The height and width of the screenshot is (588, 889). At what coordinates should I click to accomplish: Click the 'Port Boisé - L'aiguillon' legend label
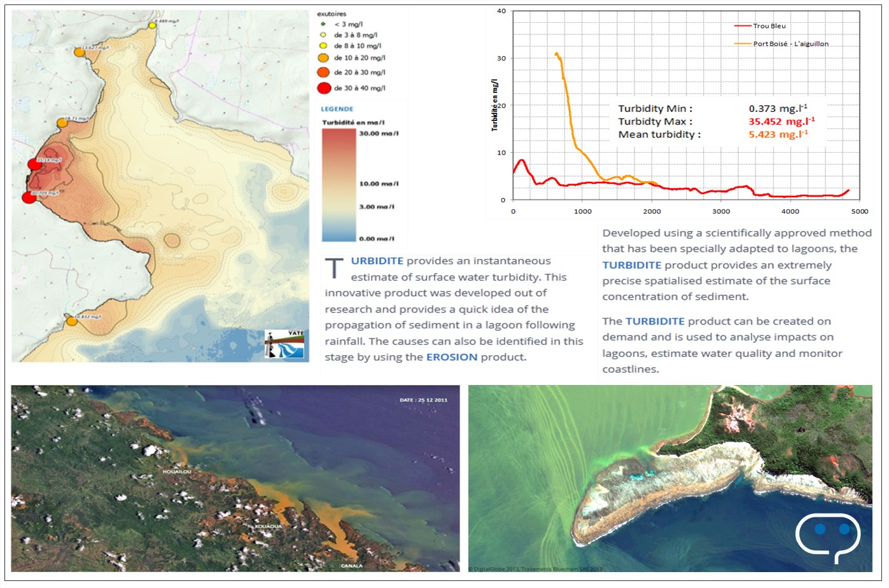791,44
